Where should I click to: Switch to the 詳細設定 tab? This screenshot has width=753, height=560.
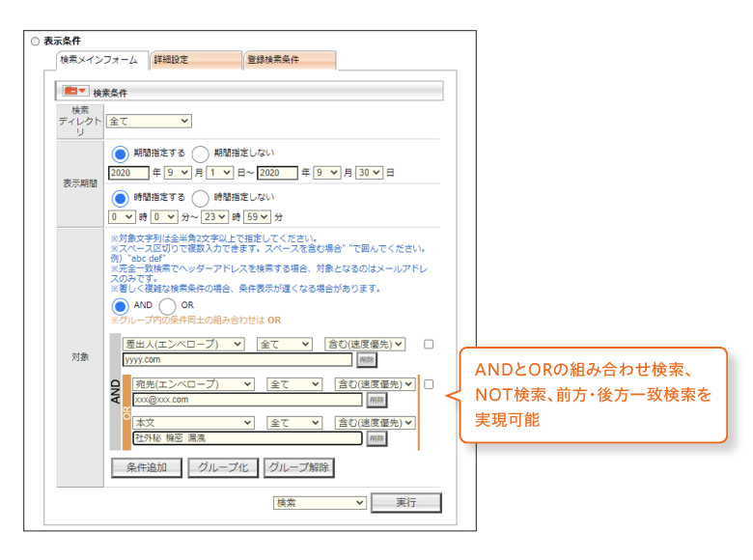tap(196, 60)
